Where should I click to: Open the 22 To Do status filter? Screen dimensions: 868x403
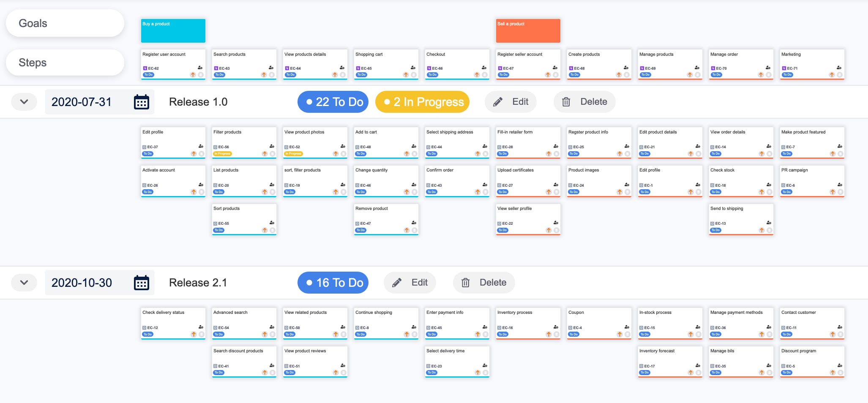[x=333, y=101]
